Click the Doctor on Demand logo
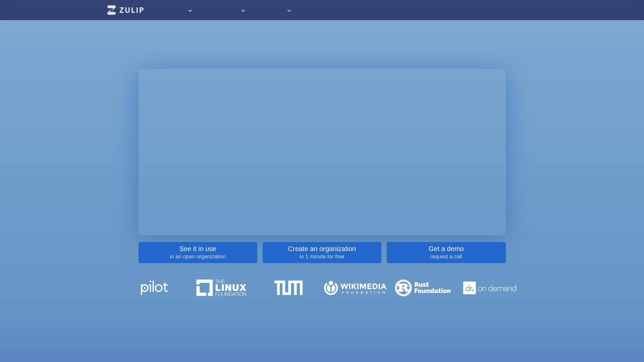The height and width of the screenshot is (362, 644). point(489,288)
